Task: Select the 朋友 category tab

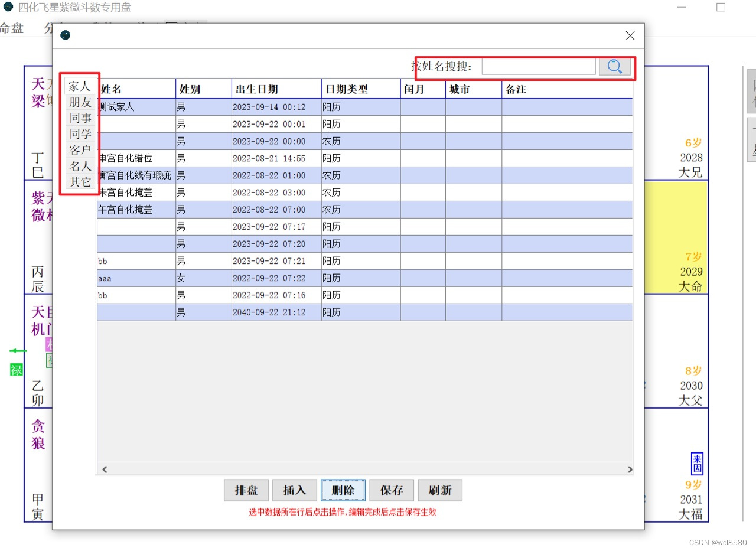Action: pyautogui.click(x=80, y=102)
